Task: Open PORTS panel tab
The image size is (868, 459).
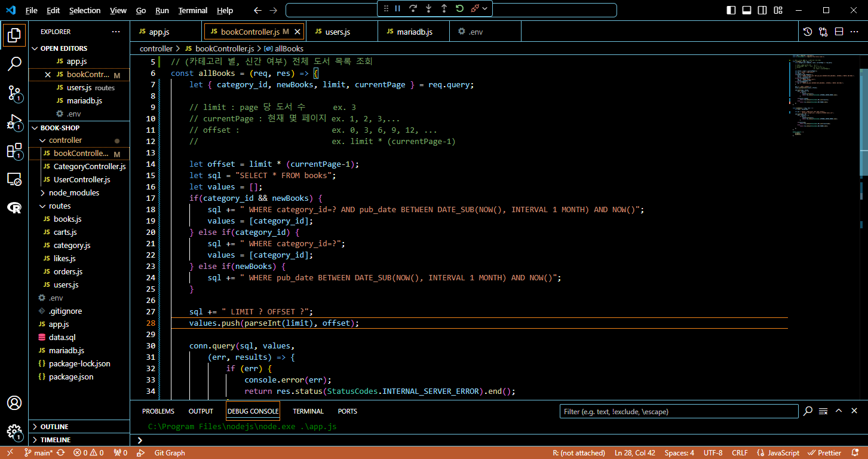Action: tap(347, 411)
